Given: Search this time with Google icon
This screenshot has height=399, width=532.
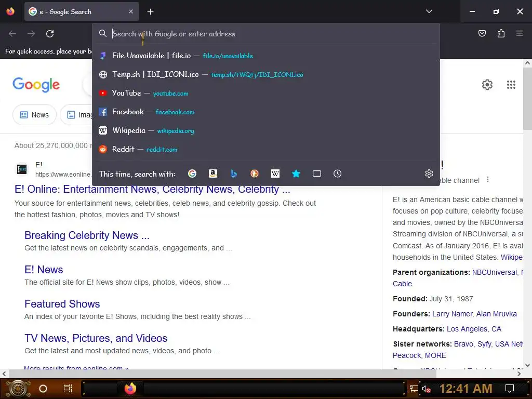Looking at the screenshot, I should pyautogui.click(x=192, y=174).
